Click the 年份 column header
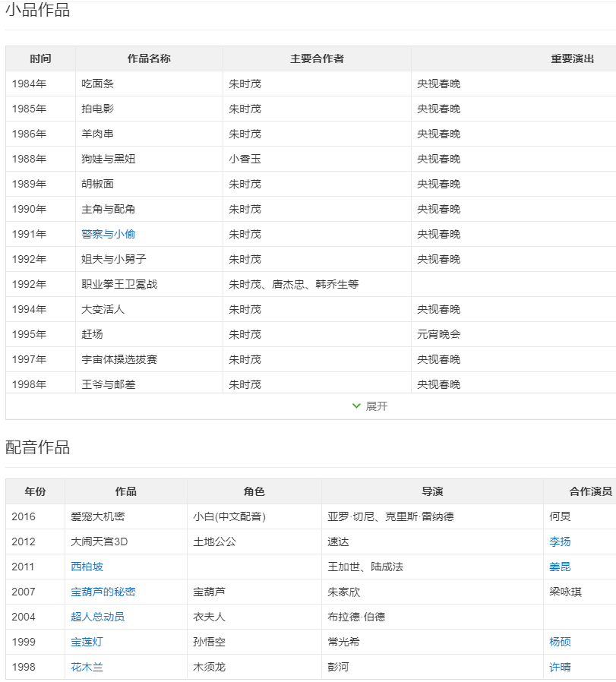Image resolution: width=616 pixels, height=682 pixels. 36,491
